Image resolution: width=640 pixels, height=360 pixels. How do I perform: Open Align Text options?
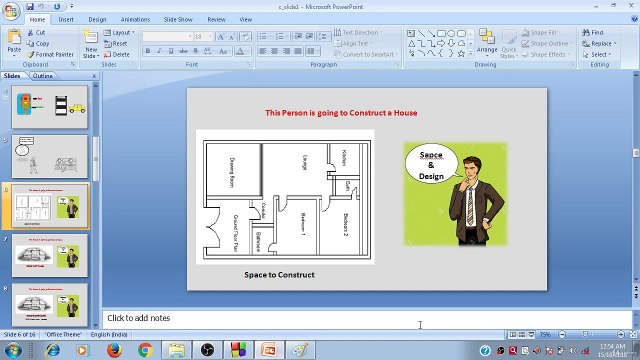tap(352, 43)
